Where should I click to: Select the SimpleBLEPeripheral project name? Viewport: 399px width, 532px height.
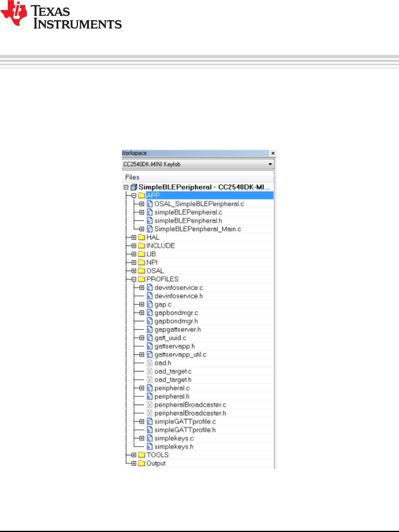[x=204, y=187]
